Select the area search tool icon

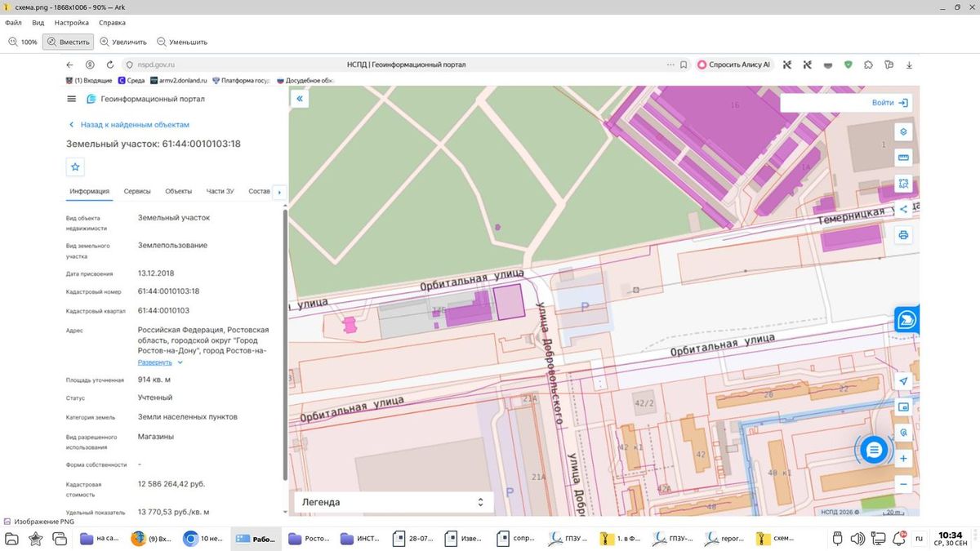[x=903, y=184]
